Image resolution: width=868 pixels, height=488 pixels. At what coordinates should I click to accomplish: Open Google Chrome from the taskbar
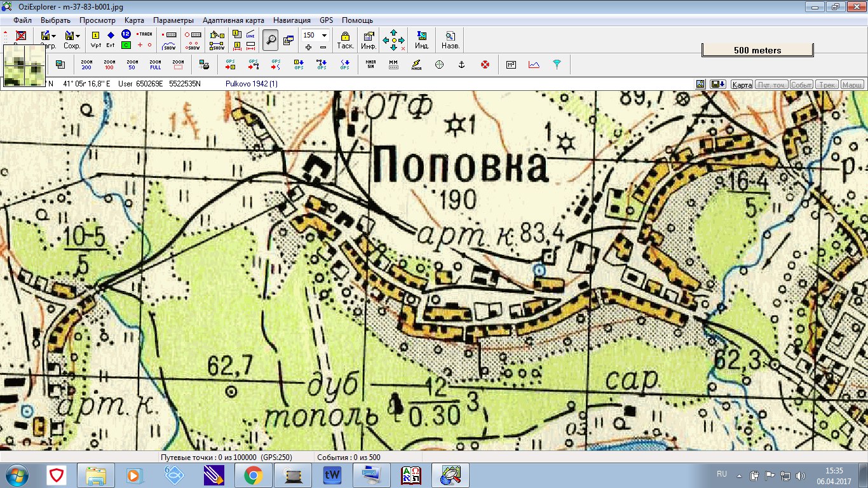253,475
